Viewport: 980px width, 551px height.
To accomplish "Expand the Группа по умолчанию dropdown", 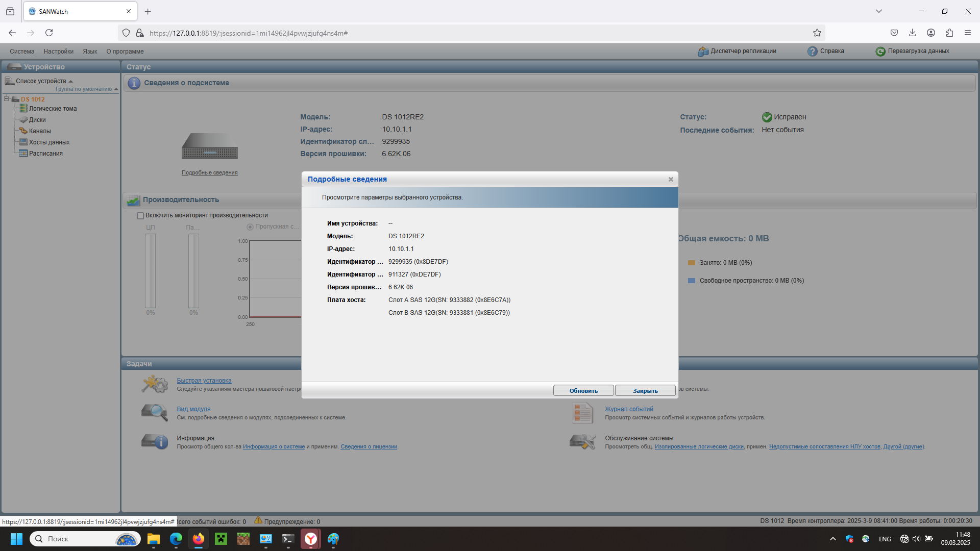I will (x=116, y=89).
